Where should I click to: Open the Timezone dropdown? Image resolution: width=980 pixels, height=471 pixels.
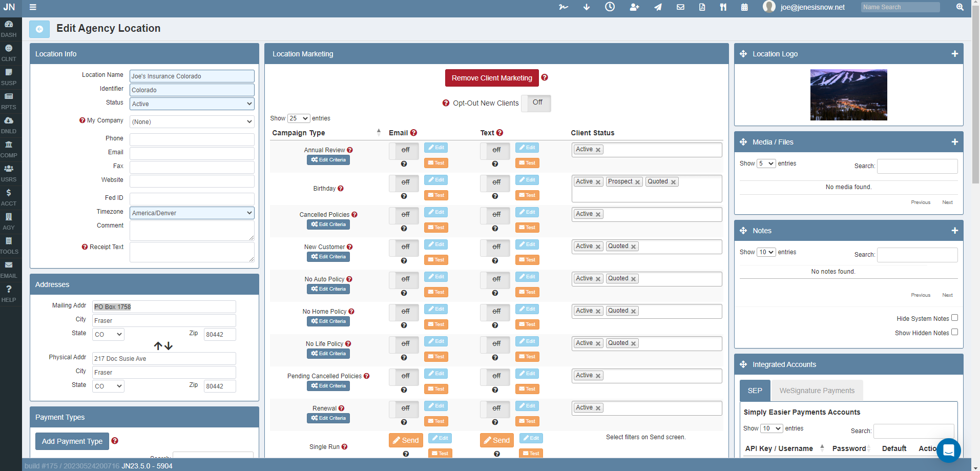pos(192,213)
